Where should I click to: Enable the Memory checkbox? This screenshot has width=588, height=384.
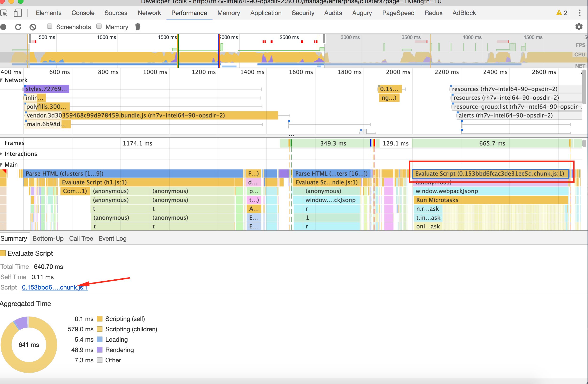click(x=99, y=26)
